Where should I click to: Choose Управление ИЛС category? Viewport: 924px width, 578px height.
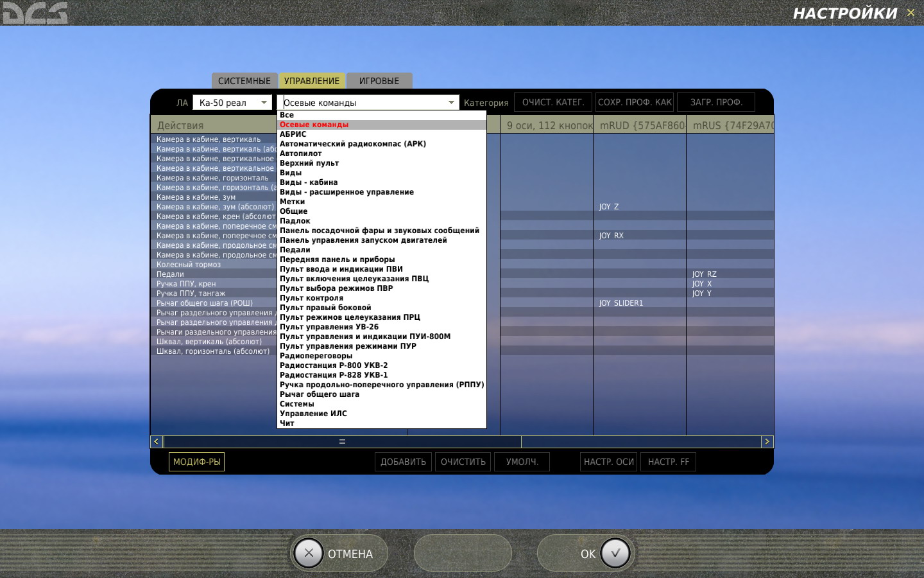tap(382, 414)
